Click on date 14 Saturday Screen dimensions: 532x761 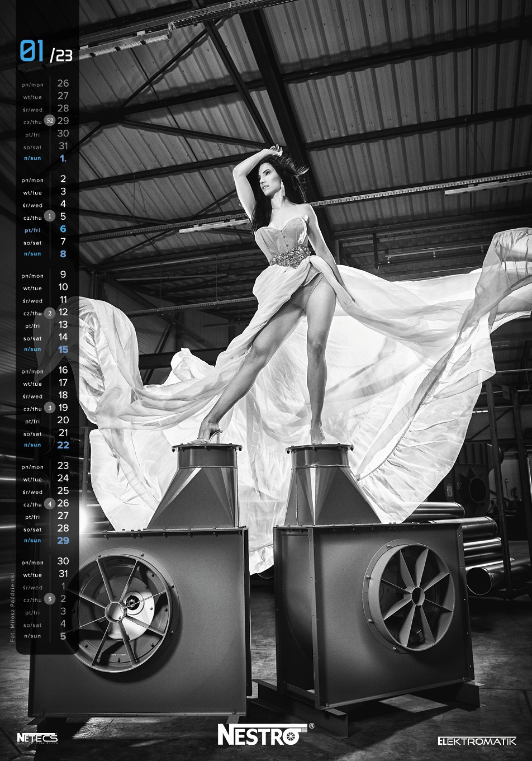pyautogui.click(x=63, y=337)
